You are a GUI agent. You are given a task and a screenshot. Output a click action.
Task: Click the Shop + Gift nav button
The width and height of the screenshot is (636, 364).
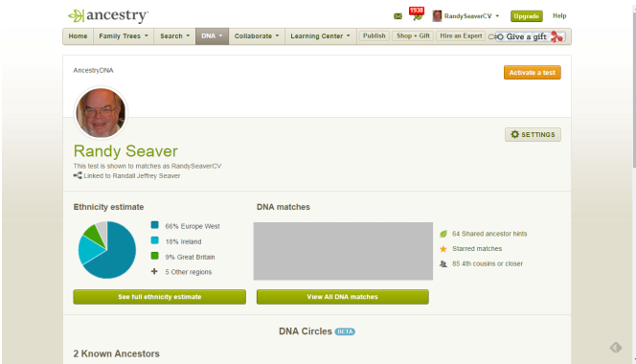413,36
